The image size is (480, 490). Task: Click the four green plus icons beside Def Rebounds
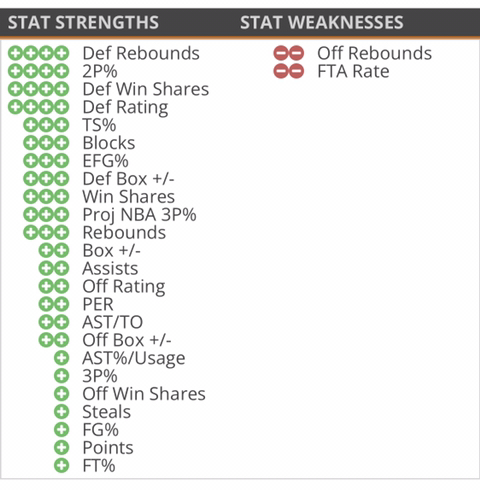[39, 53]
